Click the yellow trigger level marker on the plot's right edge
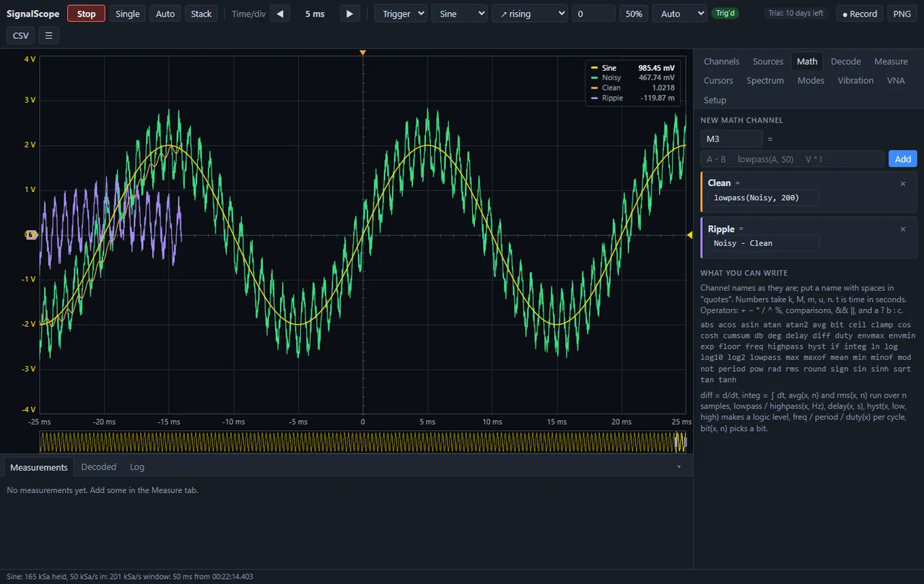 tap(689, 235)
